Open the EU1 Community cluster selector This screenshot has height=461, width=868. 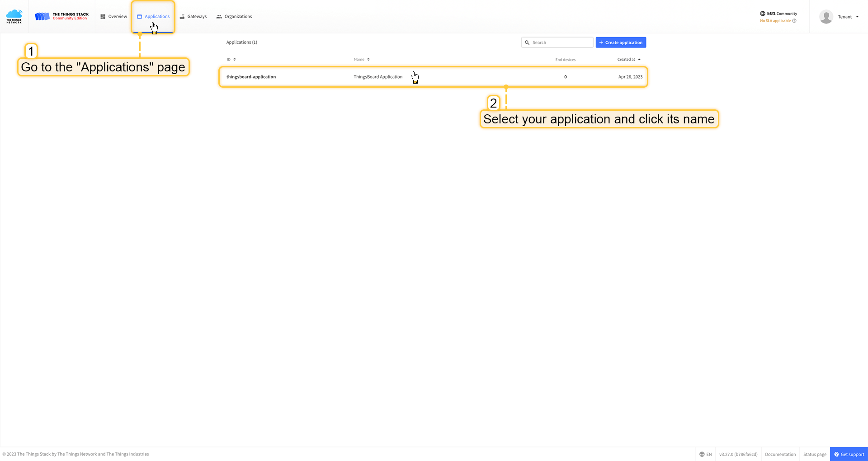point(778,14)
